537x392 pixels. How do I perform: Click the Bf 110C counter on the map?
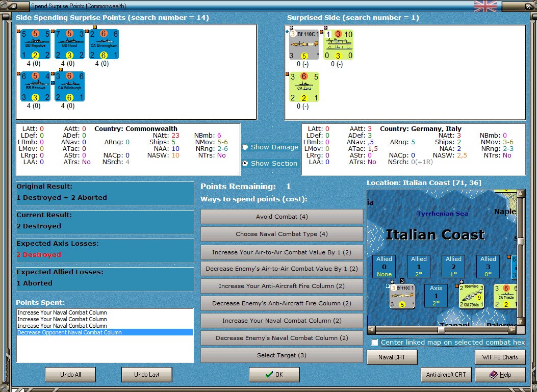pyautogui.click(x=402, y=296)
